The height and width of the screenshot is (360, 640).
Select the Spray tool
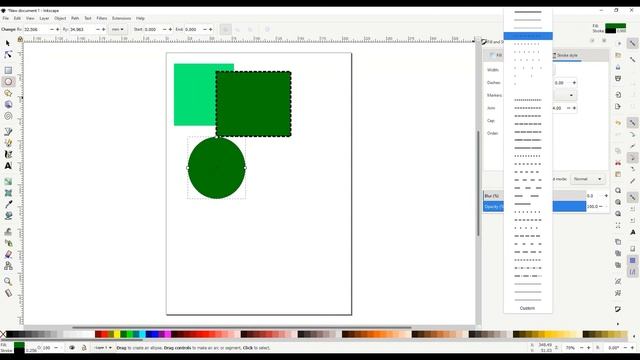(x=8, y=243)
